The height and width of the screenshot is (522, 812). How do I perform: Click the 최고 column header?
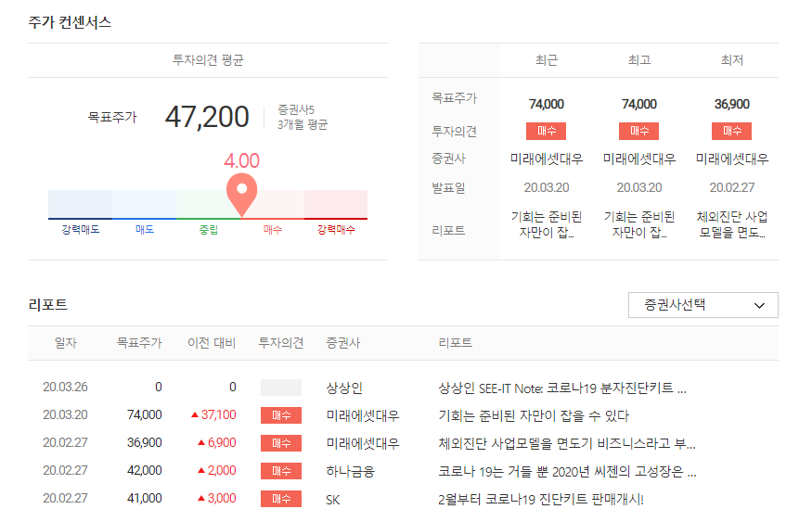(639, 60)
